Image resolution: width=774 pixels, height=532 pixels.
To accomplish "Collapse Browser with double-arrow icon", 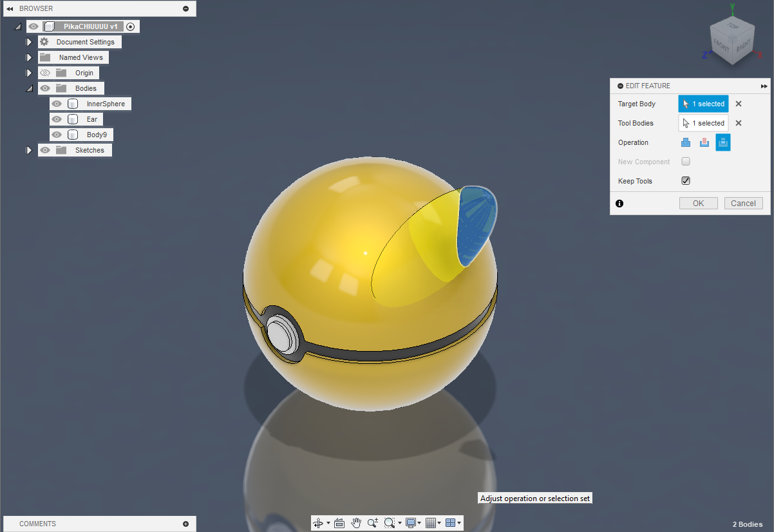I will click(x=10, y=8).
